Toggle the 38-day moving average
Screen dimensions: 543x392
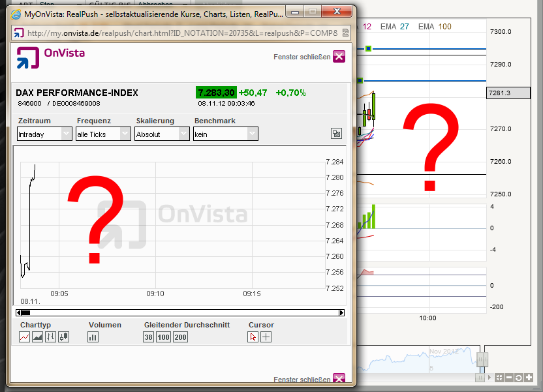tap(149, 337)
